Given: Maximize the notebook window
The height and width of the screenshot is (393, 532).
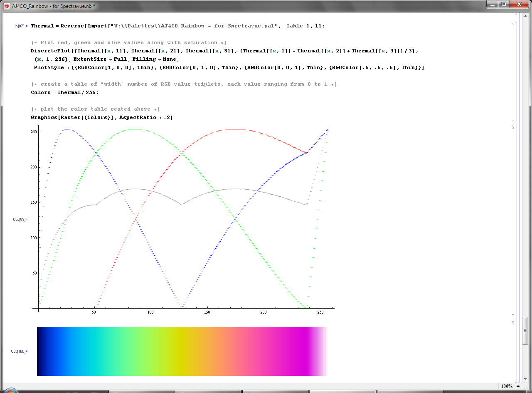Looking at the screenshot, I should (504, 5).
